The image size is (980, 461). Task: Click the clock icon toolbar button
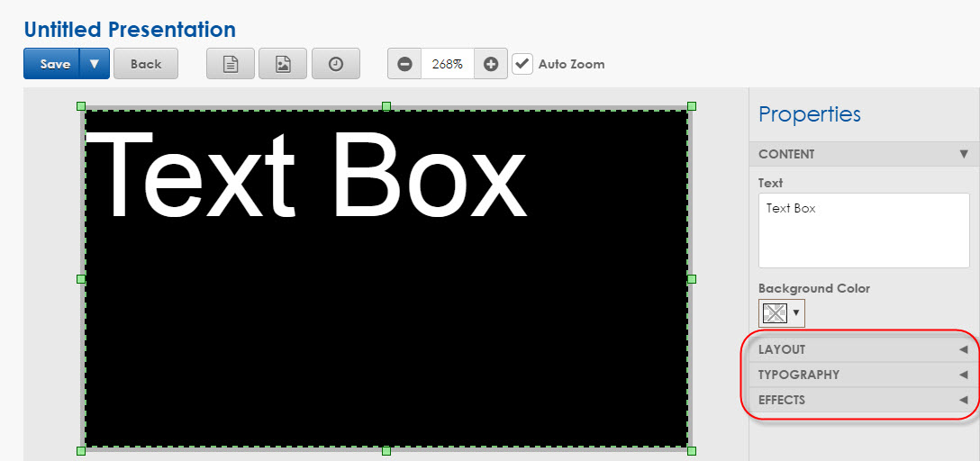click(x=336, y=64)
